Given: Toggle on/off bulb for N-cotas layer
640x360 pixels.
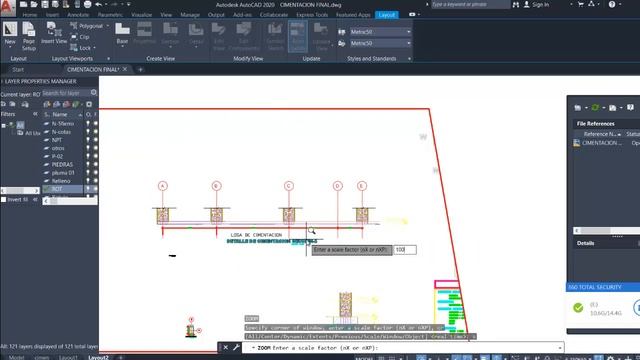Looking at the screenshot, I should tap(88, 131).
